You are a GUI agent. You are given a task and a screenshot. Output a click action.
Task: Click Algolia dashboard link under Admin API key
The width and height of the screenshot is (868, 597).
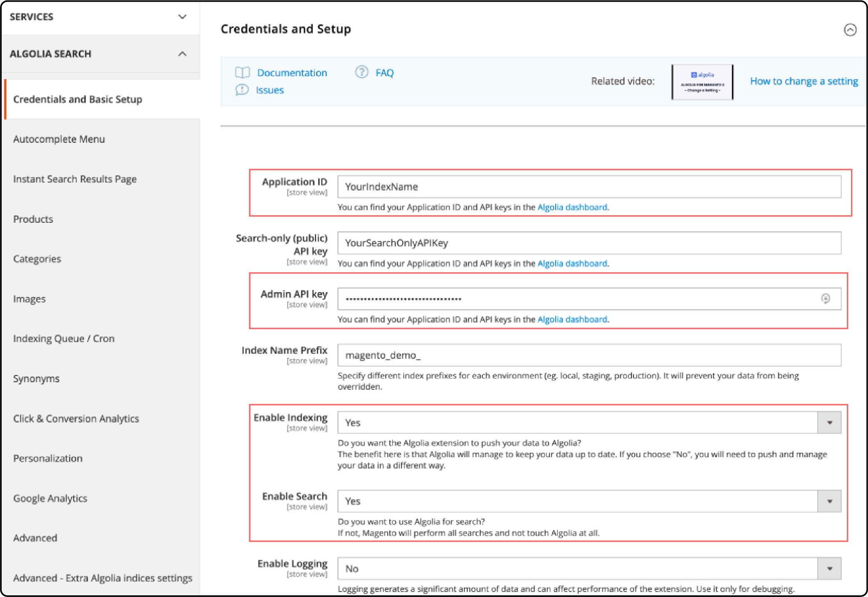pos(572,319)
